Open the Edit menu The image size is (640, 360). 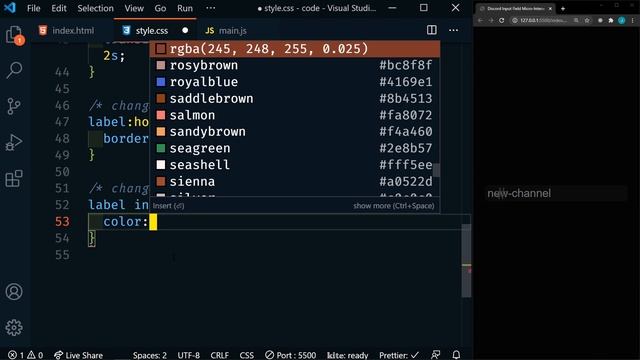[59, 8]
